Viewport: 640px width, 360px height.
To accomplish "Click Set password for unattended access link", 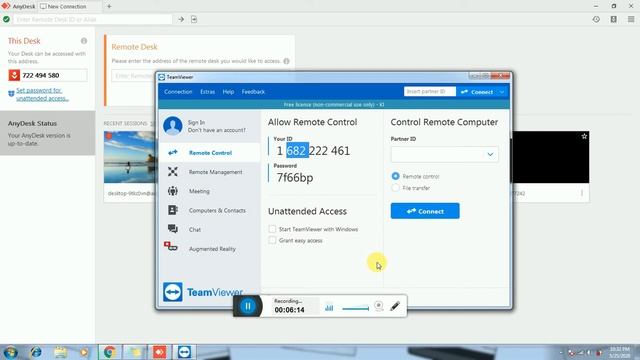I will point(42,94).
